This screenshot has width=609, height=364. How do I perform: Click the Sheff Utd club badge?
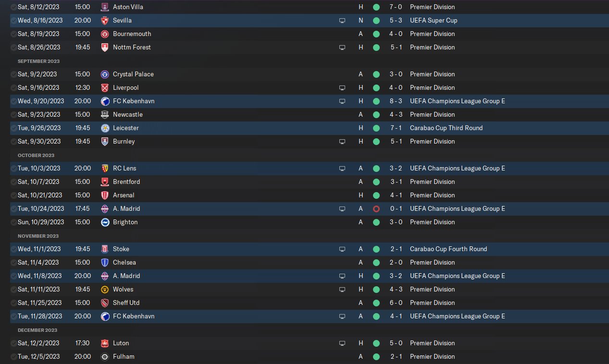105,303
